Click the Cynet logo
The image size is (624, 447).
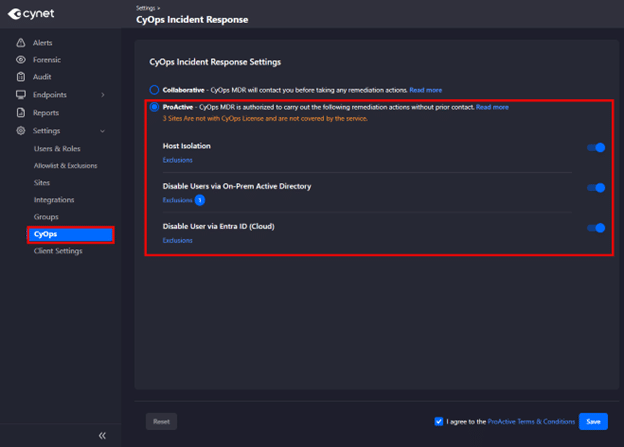[x=31, y=14]
